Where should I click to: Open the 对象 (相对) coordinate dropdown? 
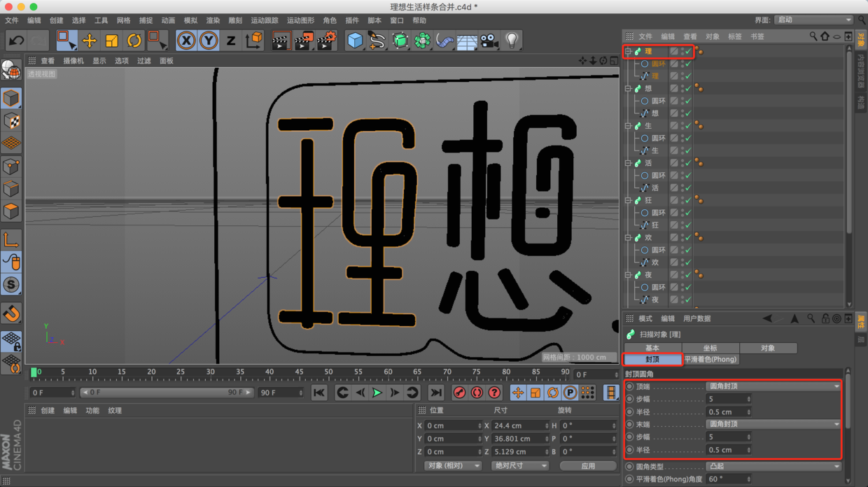[x=454, y=466]
